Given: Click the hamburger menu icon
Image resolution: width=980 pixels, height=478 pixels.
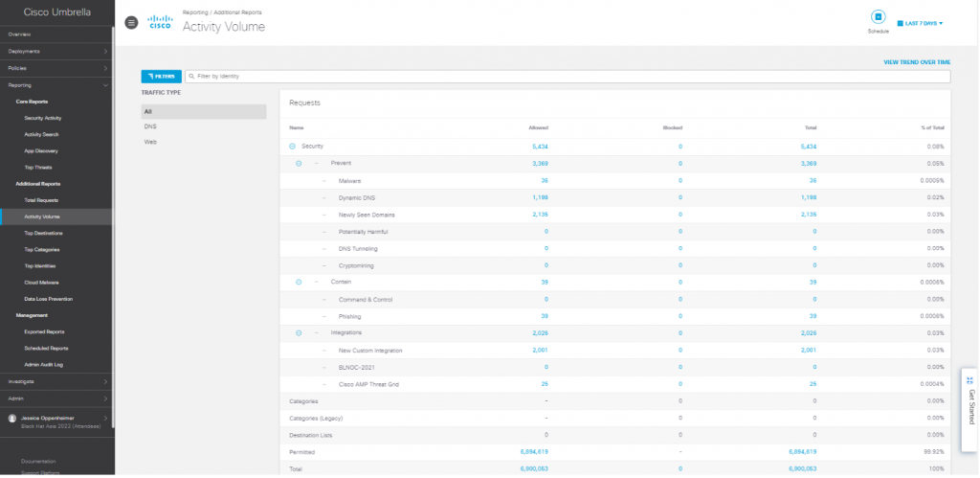Looking at the screenshot, I should 131,23.
